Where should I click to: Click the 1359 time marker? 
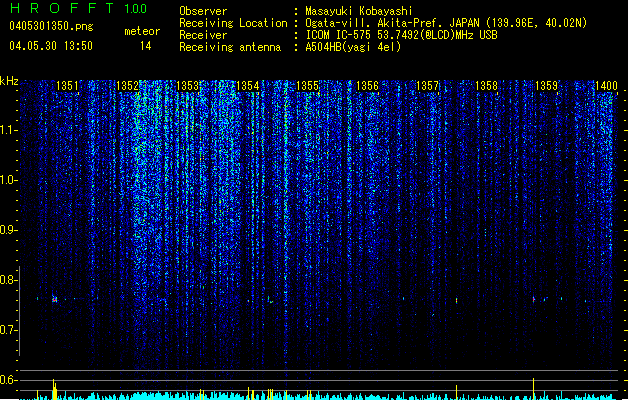[x=546, y=86]
